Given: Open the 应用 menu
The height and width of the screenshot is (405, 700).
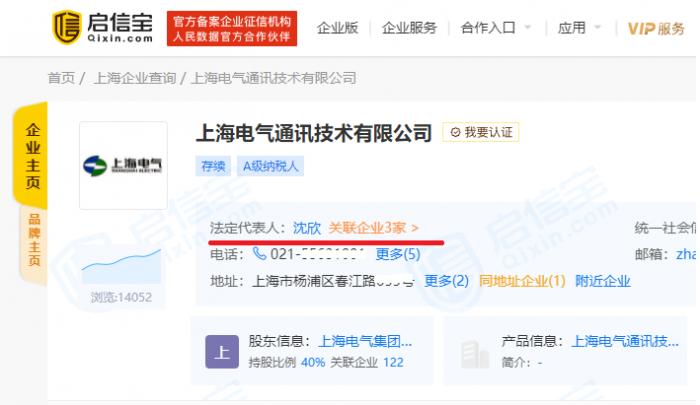Looking at the screenshot, I should (571, 28).
